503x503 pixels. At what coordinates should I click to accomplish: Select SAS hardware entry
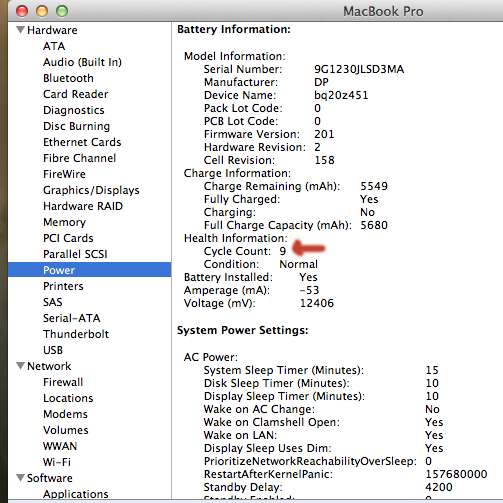(53, 302)
